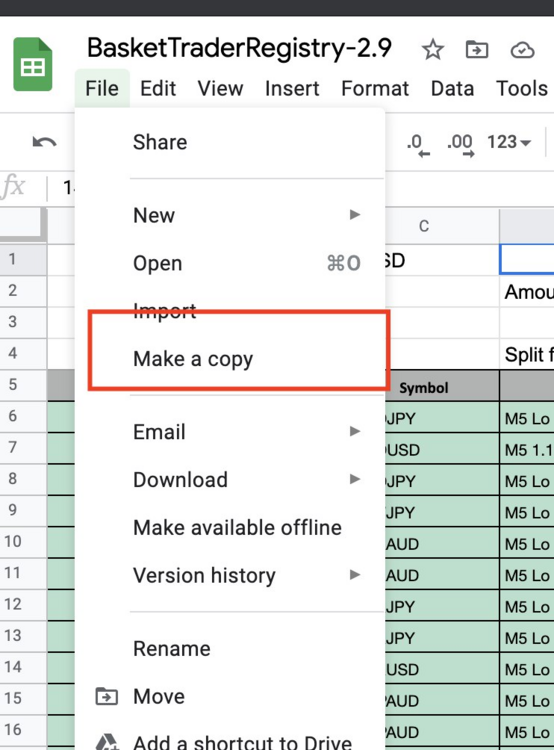Open the Format menu
This screenshot has width=554, height=750.
[x=375, y=88]
